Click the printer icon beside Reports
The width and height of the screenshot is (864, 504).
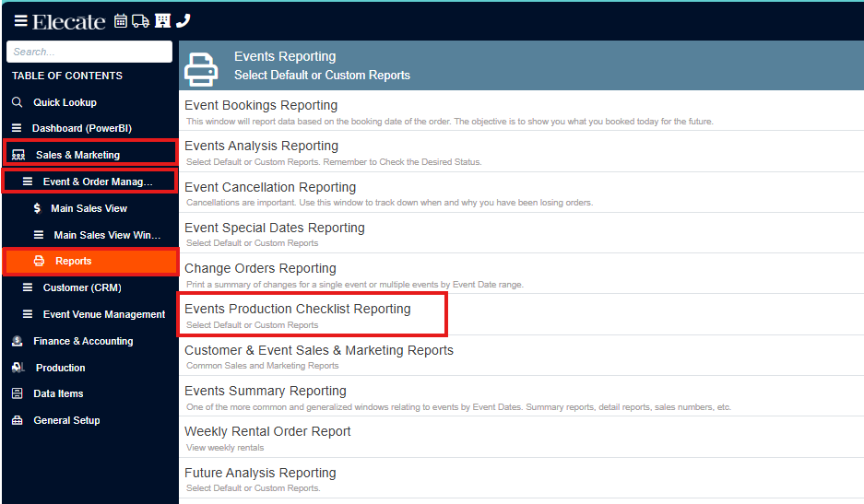pos(39,261)
